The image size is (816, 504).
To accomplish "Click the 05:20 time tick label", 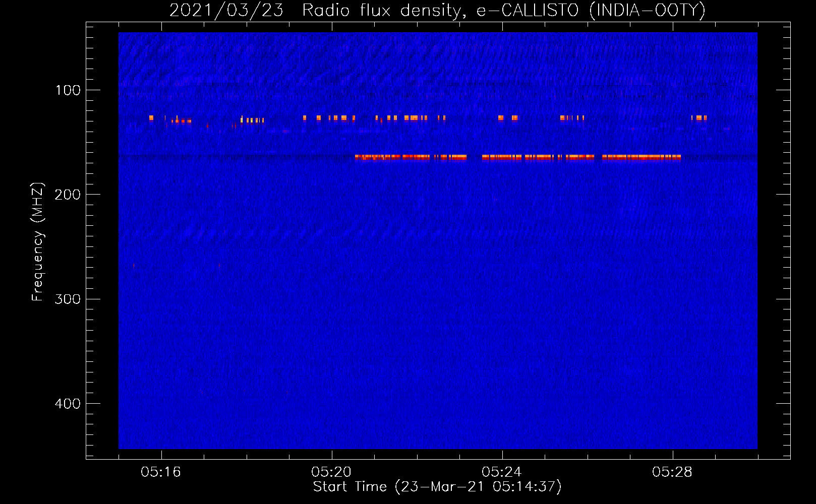I will point(331,472).
